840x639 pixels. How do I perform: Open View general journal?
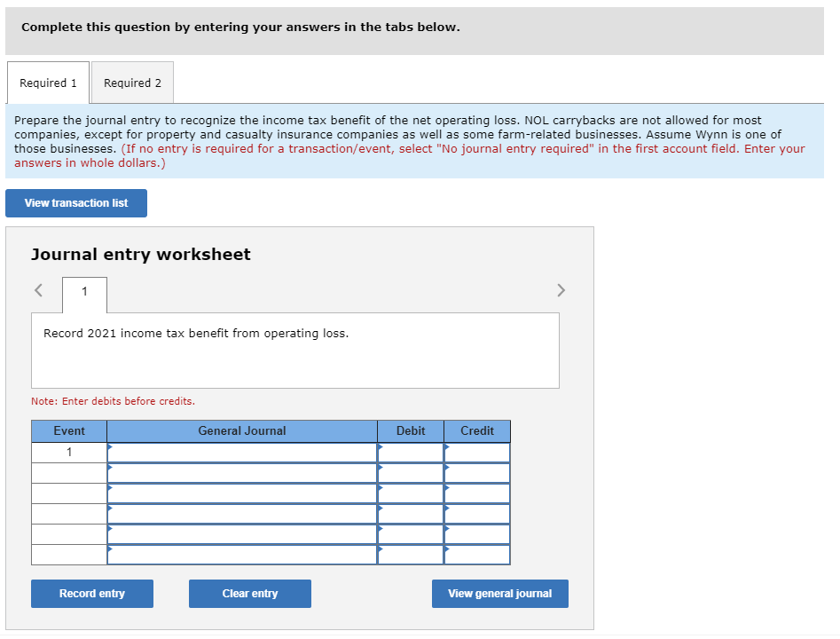(499, 594)
